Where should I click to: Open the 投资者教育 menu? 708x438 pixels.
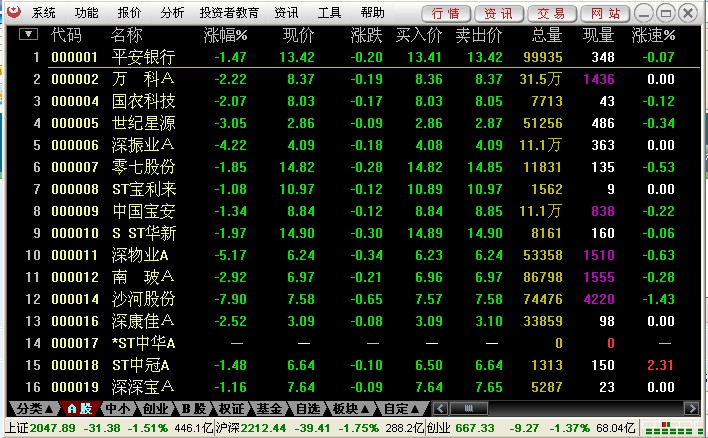229,13
